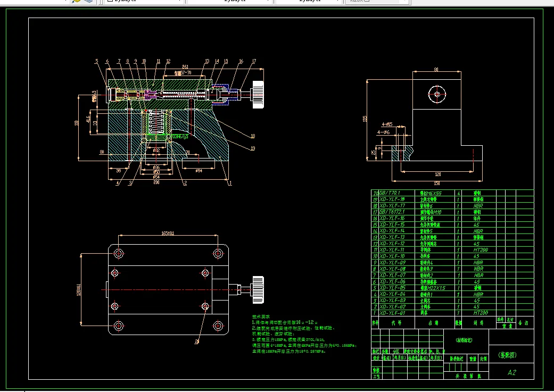
Task: Click the 技术要求 technical requirements heading
Action: click(x=261, y=316)
